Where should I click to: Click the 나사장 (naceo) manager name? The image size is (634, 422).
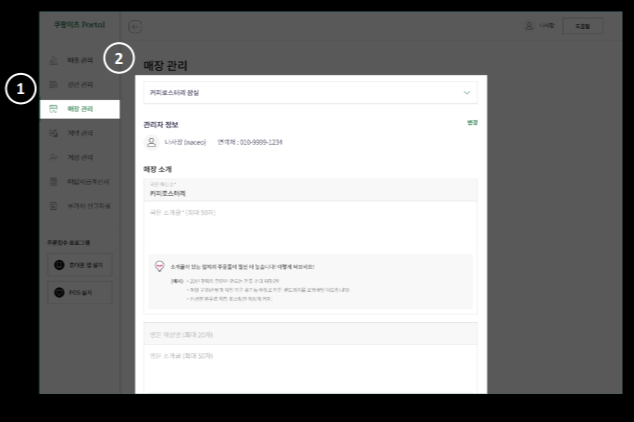[x=185, y=142]
